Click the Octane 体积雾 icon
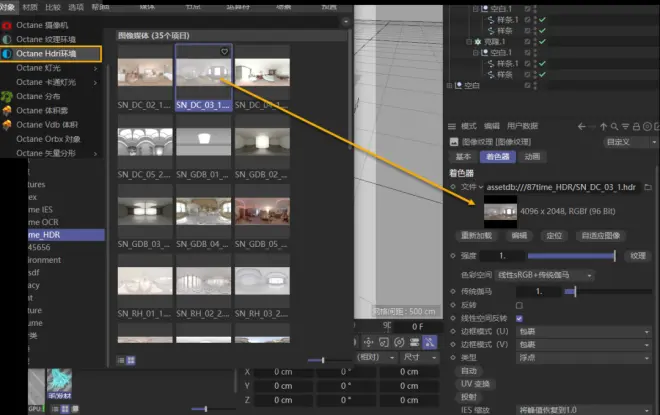The height and width of the screenshot is (415, 660). 6,111
